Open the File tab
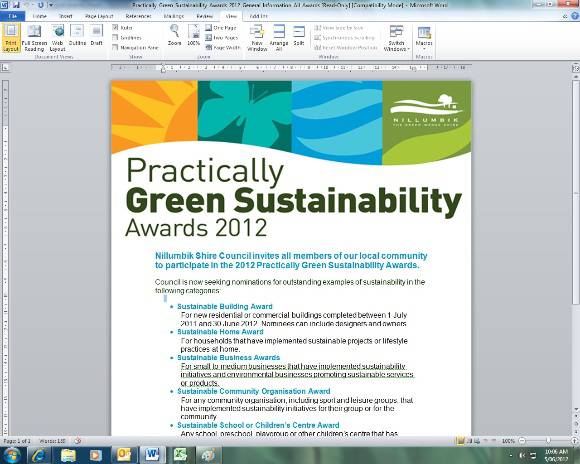580x464 pixels. tap(13, 16)
